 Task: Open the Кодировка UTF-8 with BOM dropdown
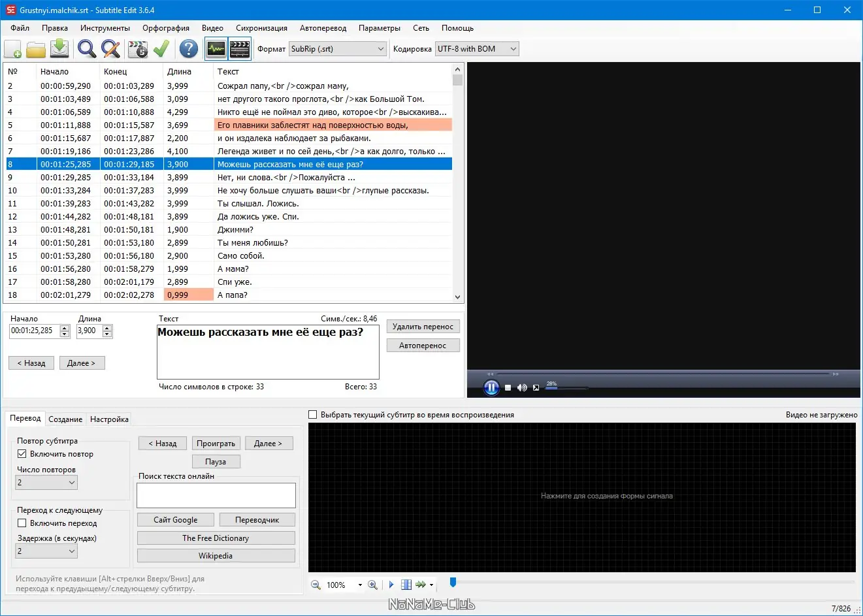tap(477, 49)
